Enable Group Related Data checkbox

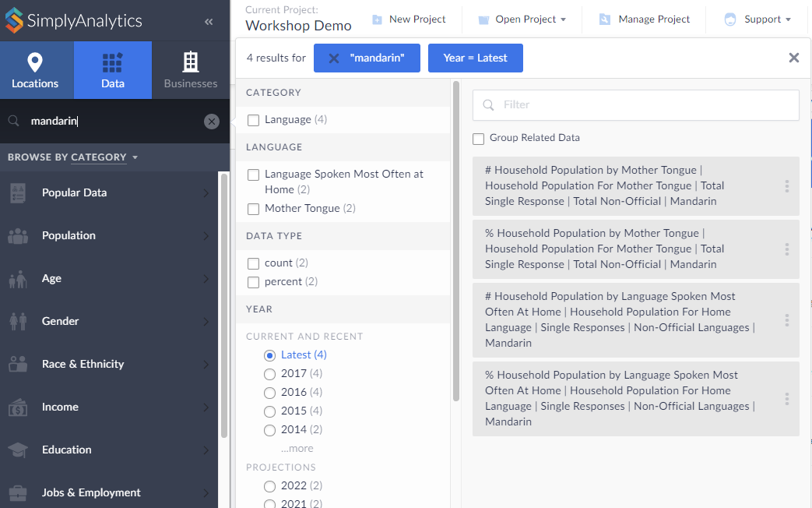(x=479, y=139)
